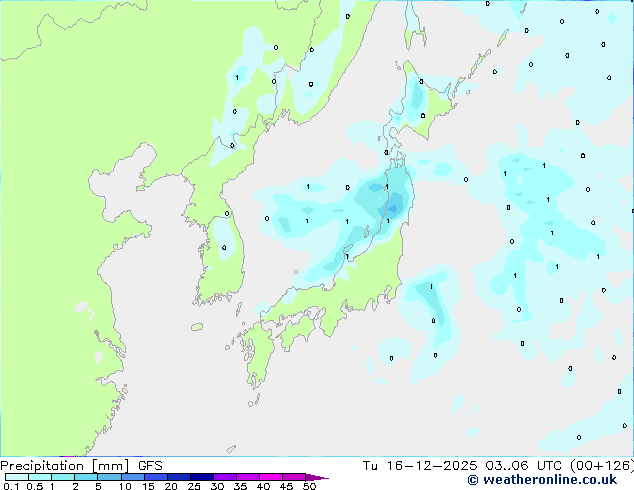Viewport: 634px width, 490px height.
Task: Click the "(00+126)" forecast offset text
Action: coord(602,466)
